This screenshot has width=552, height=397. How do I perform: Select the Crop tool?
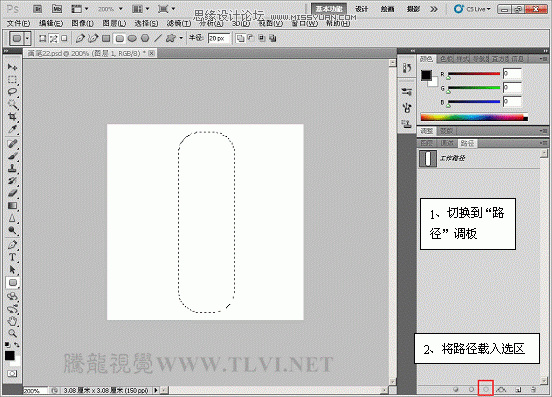[12, 116]
